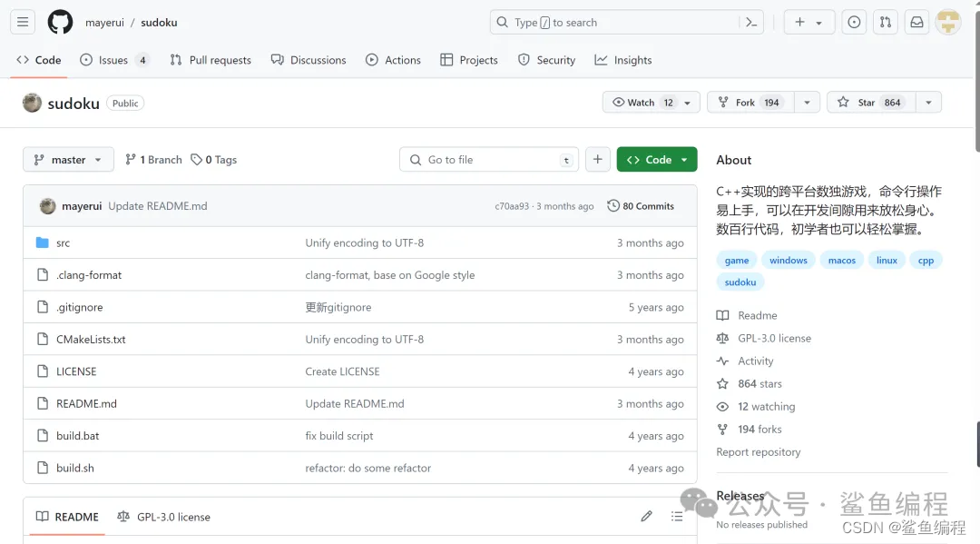
Task: Open the README.md file
Action: point(86,404)
